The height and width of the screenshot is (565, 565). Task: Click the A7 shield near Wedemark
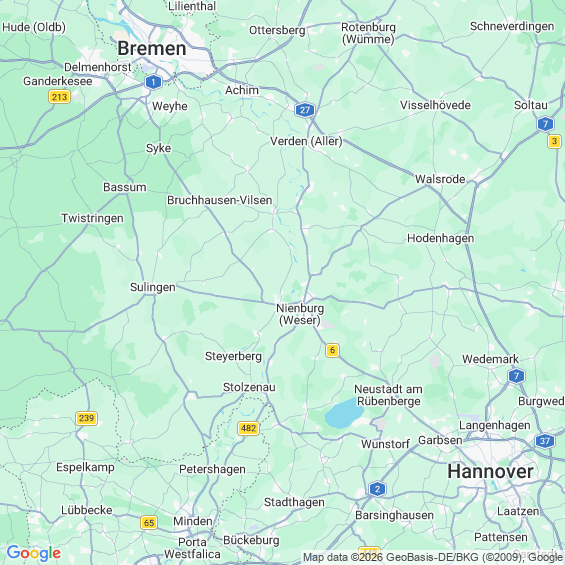pos(516,376)
